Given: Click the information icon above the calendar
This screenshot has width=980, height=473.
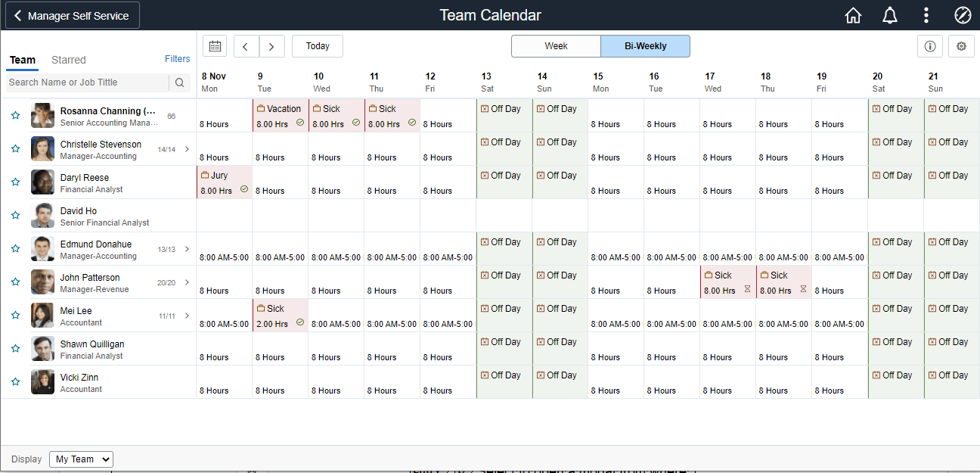Looking at the screenshot, I should [929, 46].
